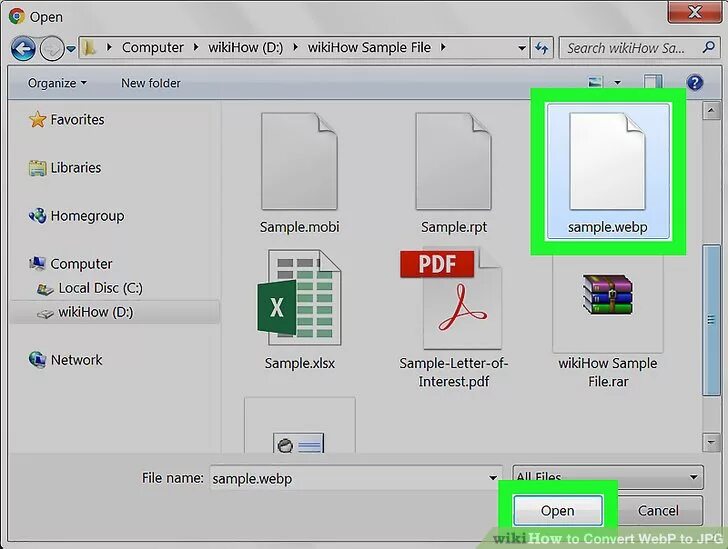Change view with the views icon
The width and height of the screenshot is (728, 549).
[596, 83]
